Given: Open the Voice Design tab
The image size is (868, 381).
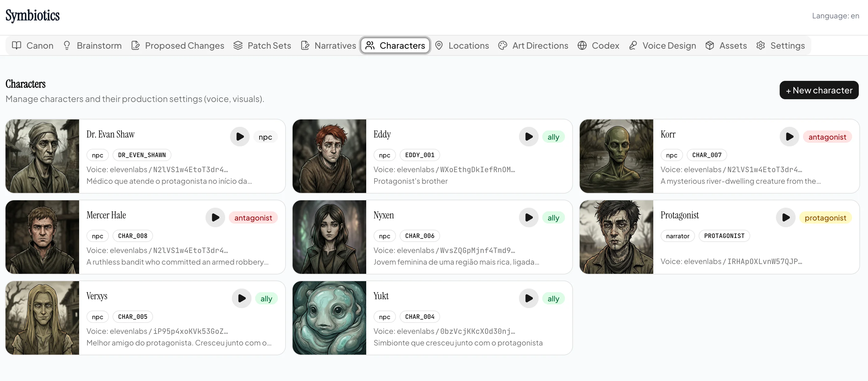Looking at the screenshot, I should [662, 45].
